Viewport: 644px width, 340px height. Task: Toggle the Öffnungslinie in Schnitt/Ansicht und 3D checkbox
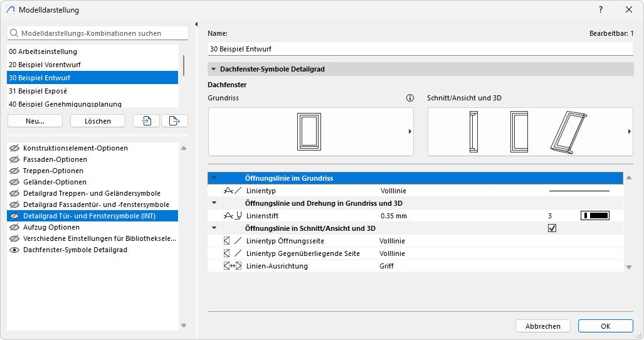tap(552, 228)
